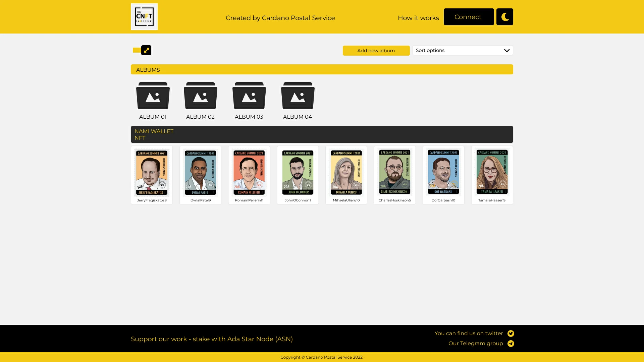Screen dimensions: 644x362
Task: Toggle dark mode with moon icon
Action: pyautogui.click(x=505, y=17)
